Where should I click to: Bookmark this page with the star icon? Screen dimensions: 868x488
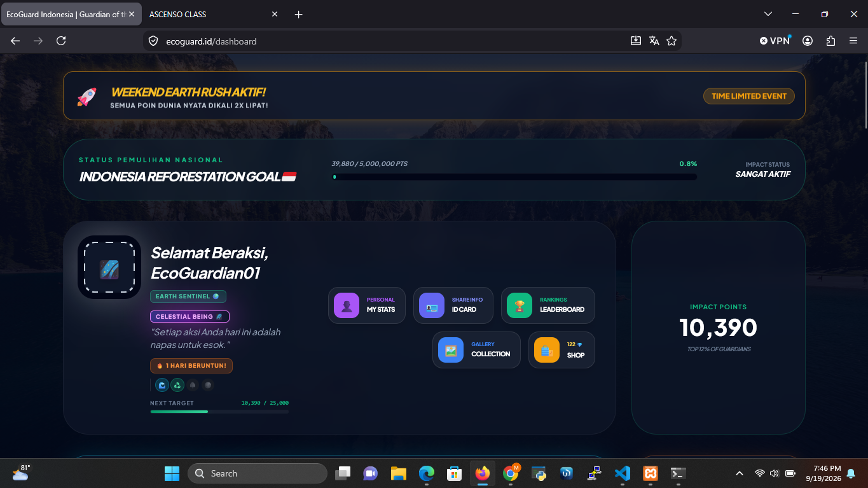pos(672,41)
